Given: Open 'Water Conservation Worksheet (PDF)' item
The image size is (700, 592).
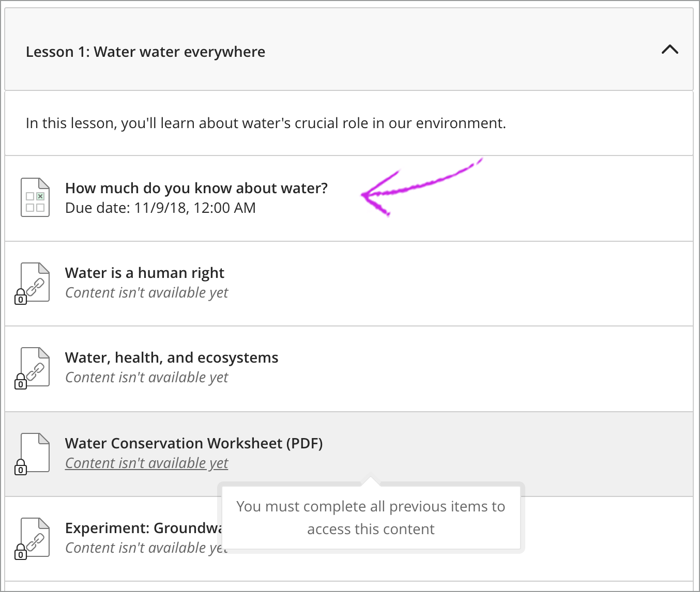Looking at the screenshot, I should click(x=194, y=443).
